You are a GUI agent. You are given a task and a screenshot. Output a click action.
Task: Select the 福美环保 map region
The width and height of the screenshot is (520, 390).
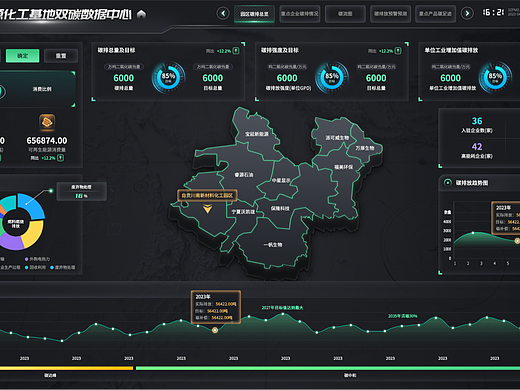click(343, 167)
